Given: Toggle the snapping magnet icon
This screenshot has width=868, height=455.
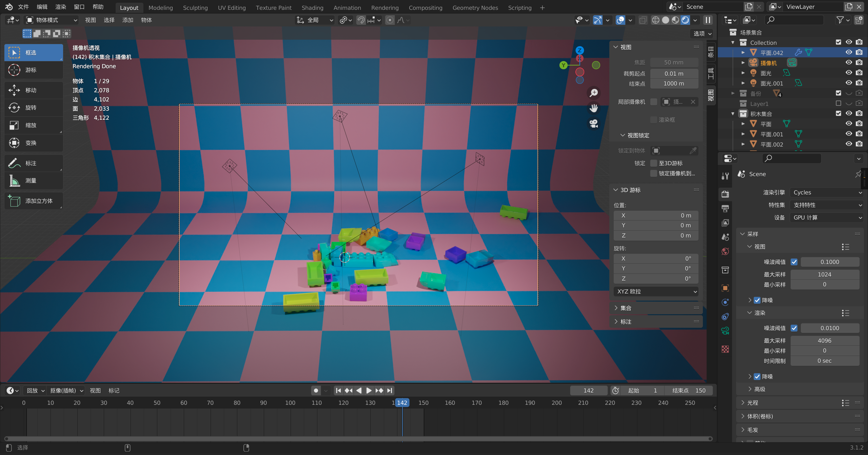Looking at the screenshot, I should tap(361, 20).
